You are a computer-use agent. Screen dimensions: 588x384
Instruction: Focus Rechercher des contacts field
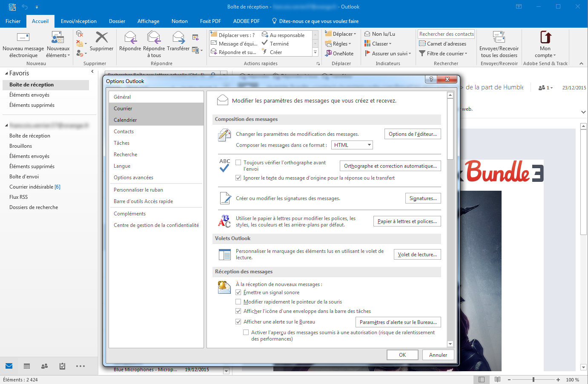[x=446, y=34]
